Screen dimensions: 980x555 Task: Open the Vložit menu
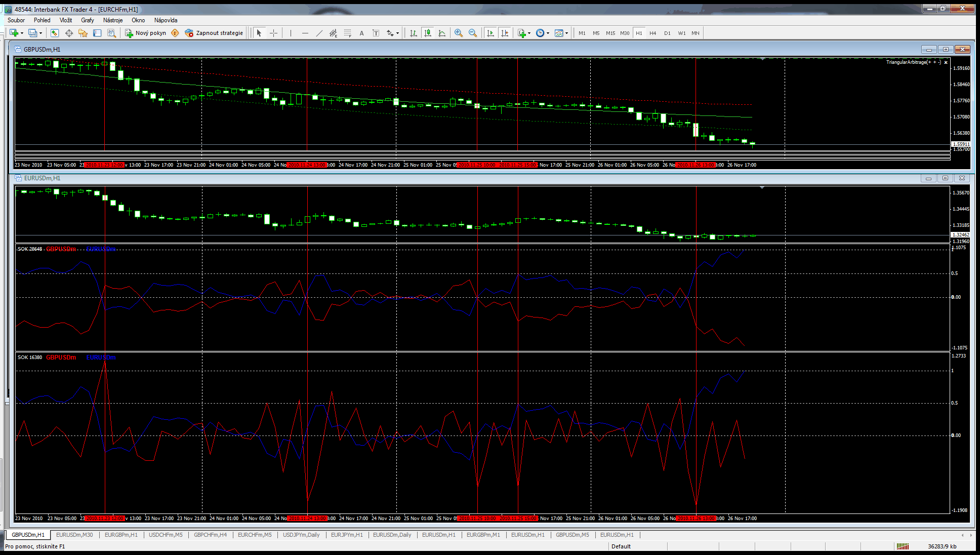66,20
